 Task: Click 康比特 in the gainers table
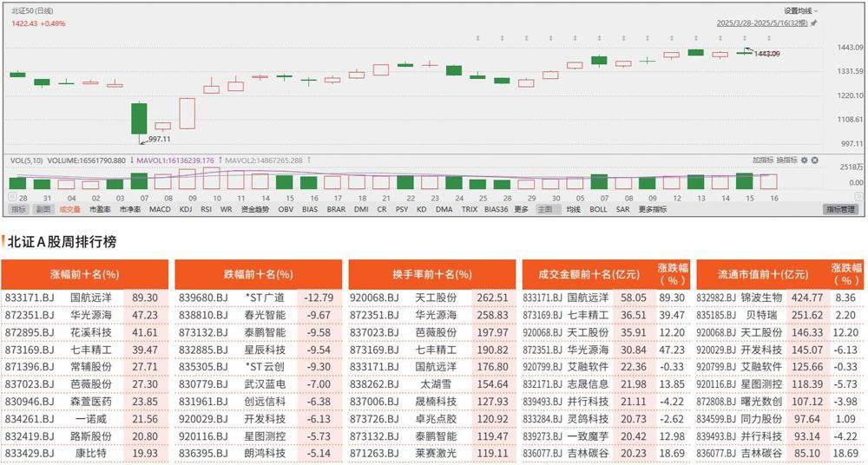click(91, 454)
